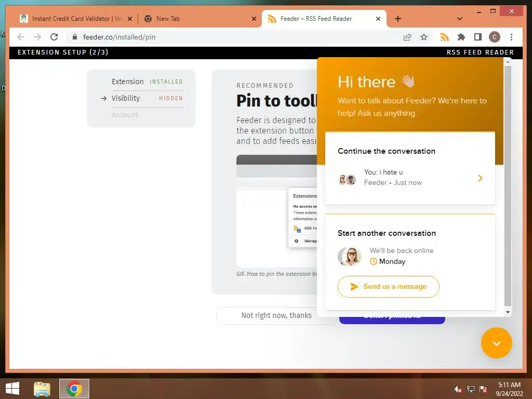Bookmark this page with the star
The width and height of the screenshot is (532, 399).
click(424, 37)
